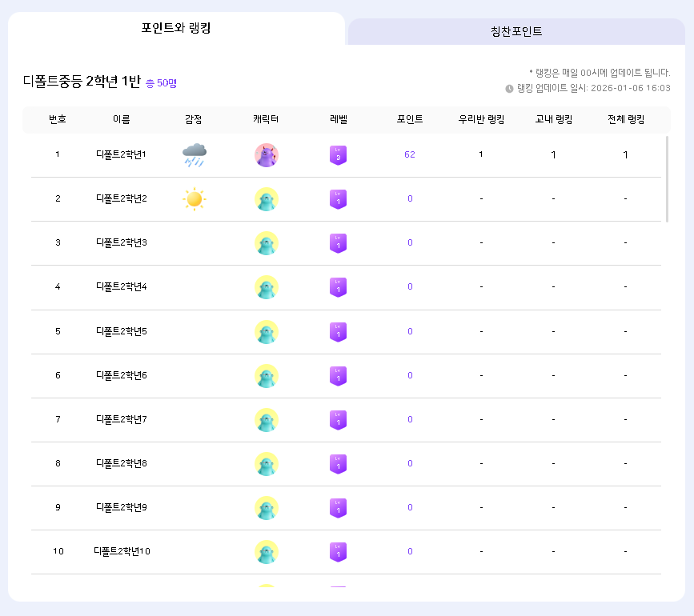Viewport: 694px width, 616px height.
Task: Click the character avatar of 디폴트2학년3
Action: (266, 243)
